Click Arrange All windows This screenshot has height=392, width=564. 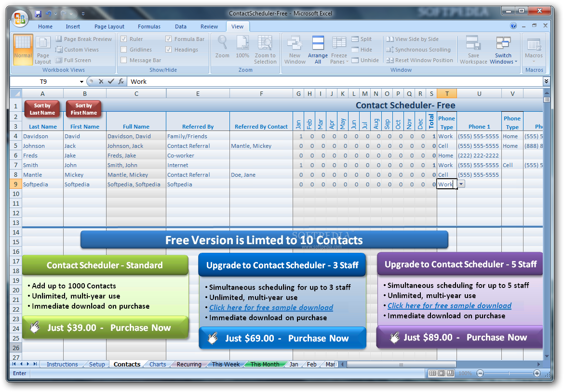318,50
